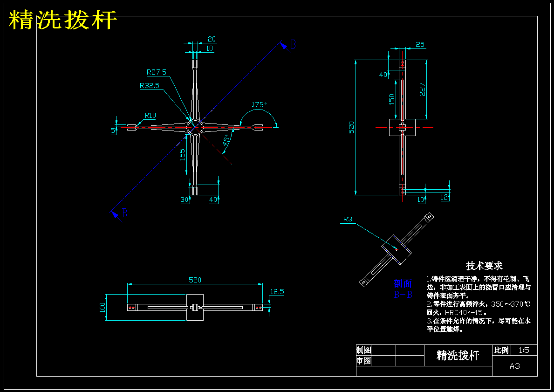Click the A3 sheet size text
Screen dimensions: 554x392
pyautogui.click(x=515, y=366)
